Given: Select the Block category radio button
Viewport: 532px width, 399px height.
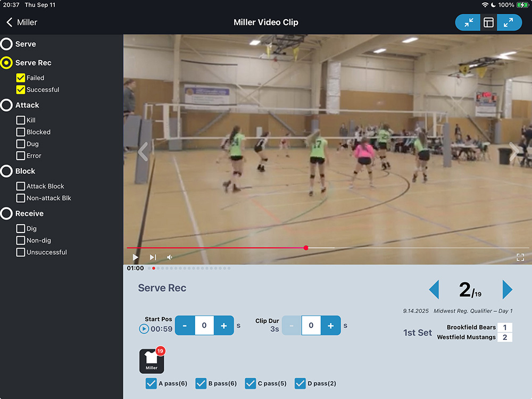Looking at the screenshot, I should click(6, 171).
